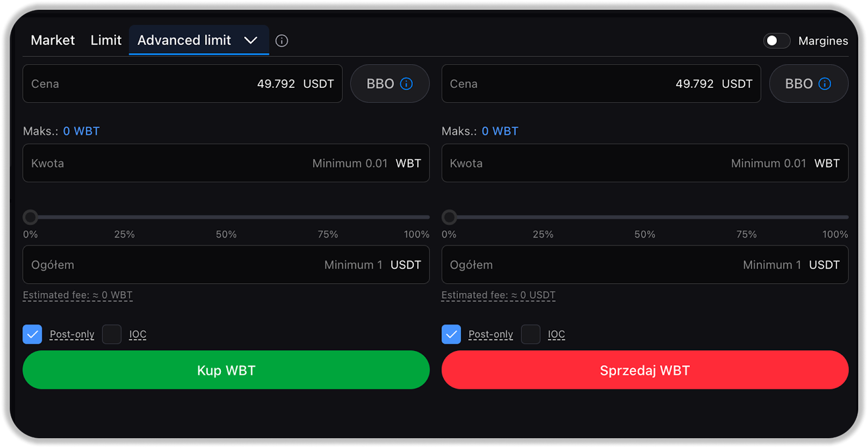Click sell-side Maks. 0 WBT link
This screenshot has width=868, height=448.
coord(500,131)
